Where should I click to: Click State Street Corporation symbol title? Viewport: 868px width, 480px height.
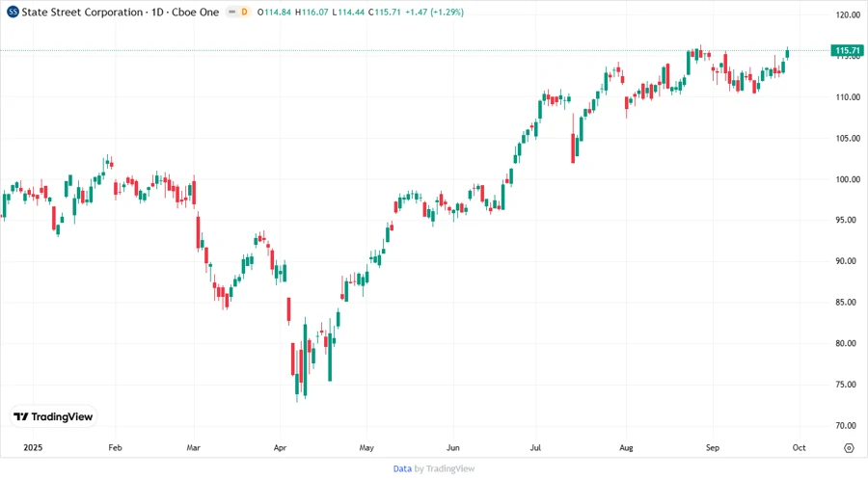pyautogui.click(x=82, y=12)
